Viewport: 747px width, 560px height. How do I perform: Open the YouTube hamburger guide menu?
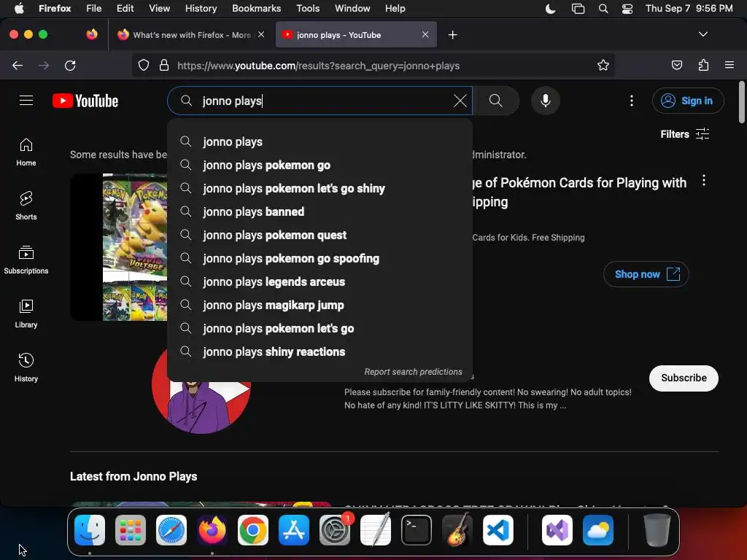pos(26,101)
